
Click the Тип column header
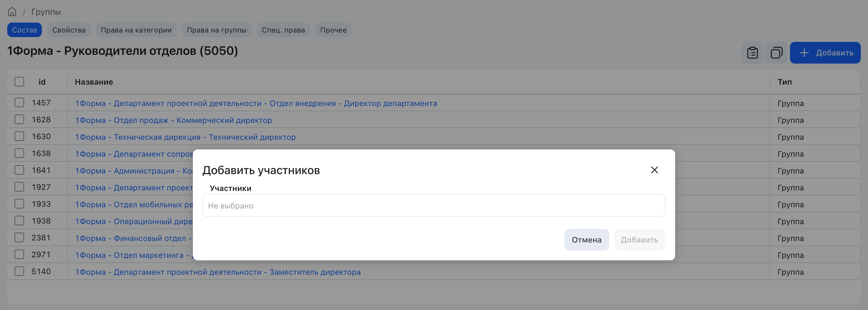785,82
